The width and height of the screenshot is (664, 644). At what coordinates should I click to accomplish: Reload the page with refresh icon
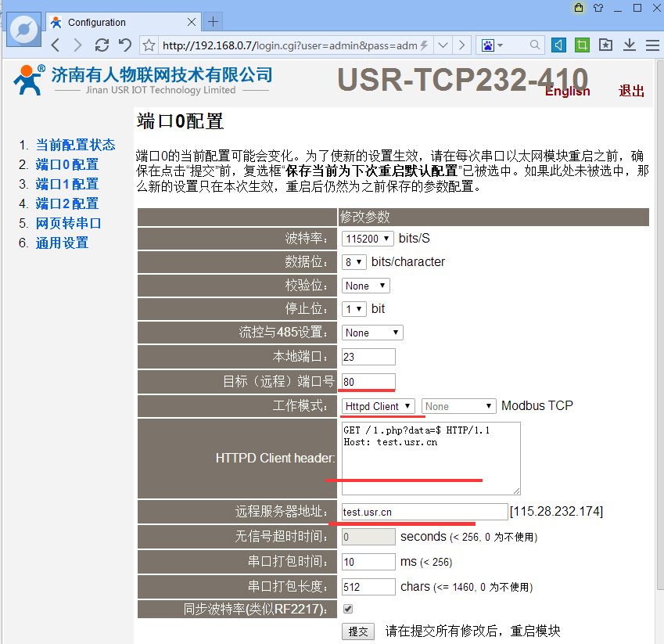click(102, 45)
